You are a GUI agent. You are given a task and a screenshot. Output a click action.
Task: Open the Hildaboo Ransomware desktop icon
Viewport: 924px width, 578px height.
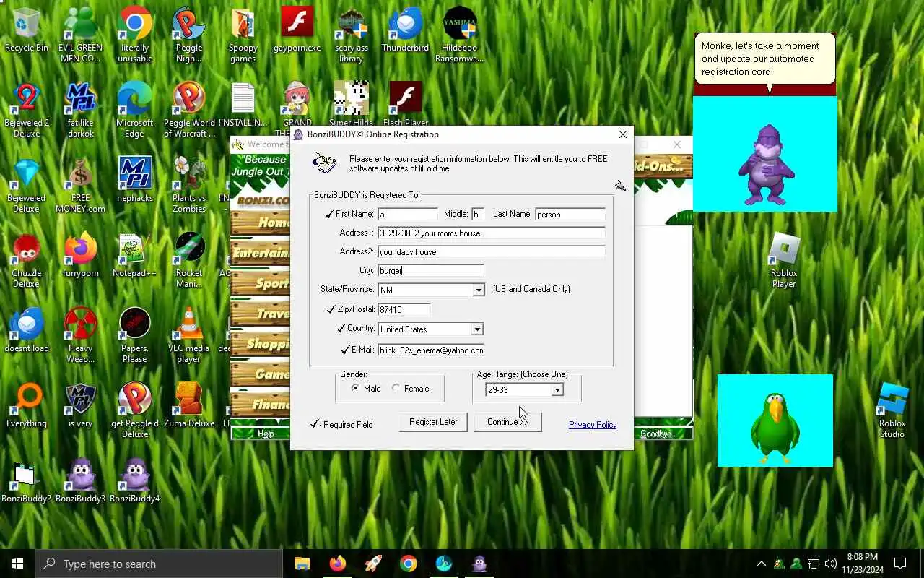pyautogui.click(x=460, y=35)
